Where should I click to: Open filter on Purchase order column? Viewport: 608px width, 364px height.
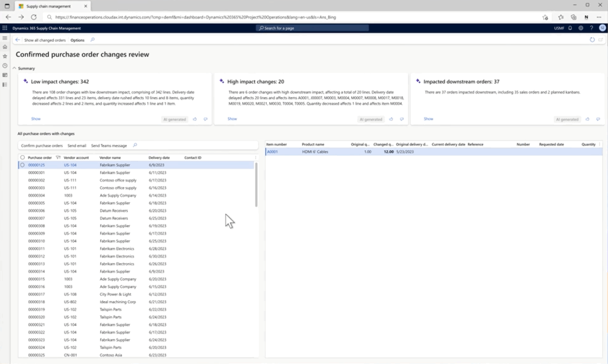pyautogui.click(x=58, y=158)
